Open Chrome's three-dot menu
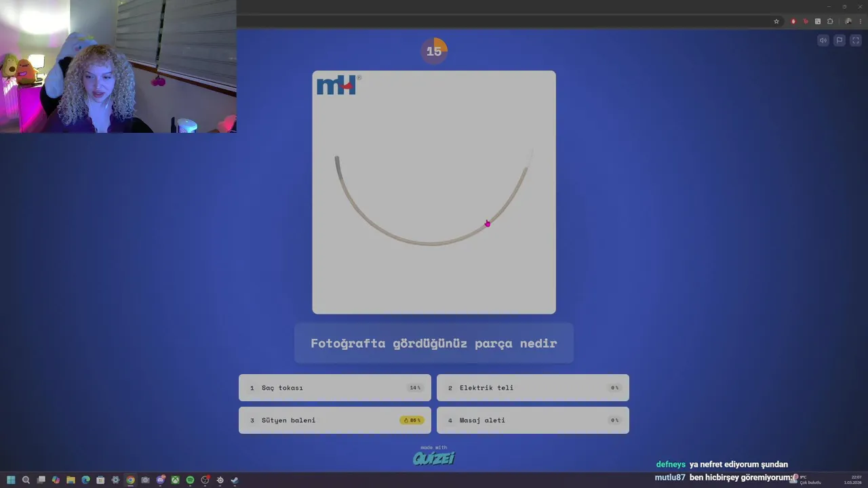Screen dimensions: 868x488 [861, 22]
